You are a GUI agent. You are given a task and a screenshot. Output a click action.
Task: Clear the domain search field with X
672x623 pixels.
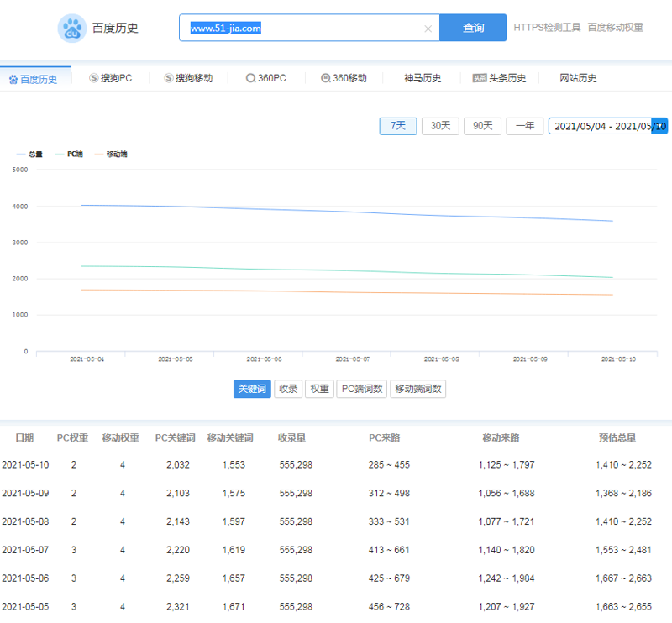428,29
